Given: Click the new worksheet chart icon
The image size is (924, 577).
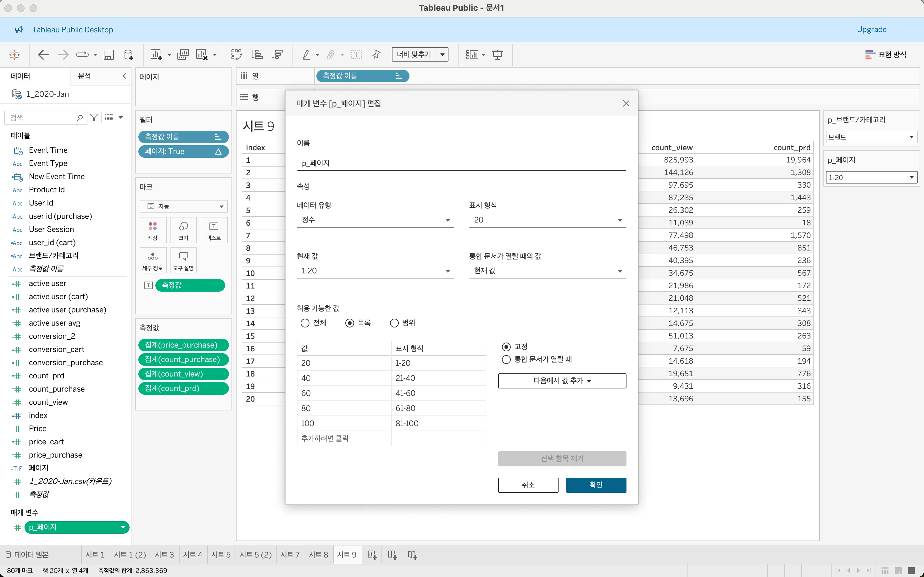Looking at the screenshot, I should click(x=156, y=55).
